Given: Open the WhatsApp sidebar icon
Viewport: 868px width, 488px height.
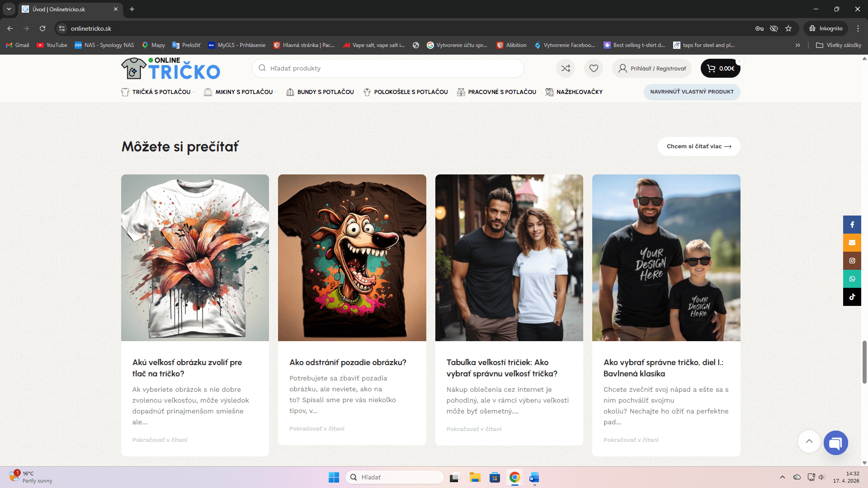Looking at the screenshot, I should pyautogui.click(x=852, y=279).
